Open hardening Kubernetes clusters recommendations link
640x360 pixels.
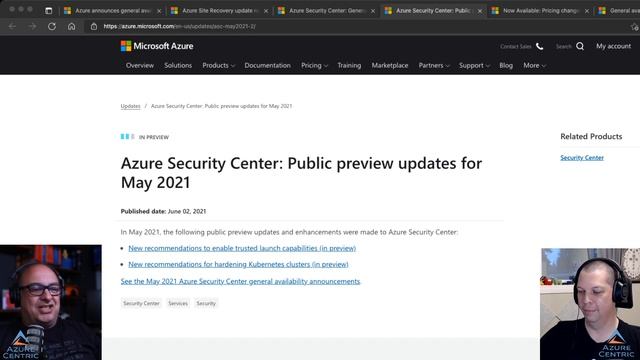click(x=238, y=264)
